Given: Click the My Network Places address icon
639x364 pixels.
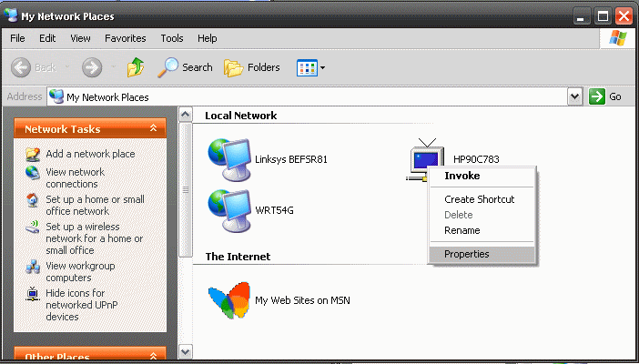Looking at the screenshot, I should (x=56, y=96).
